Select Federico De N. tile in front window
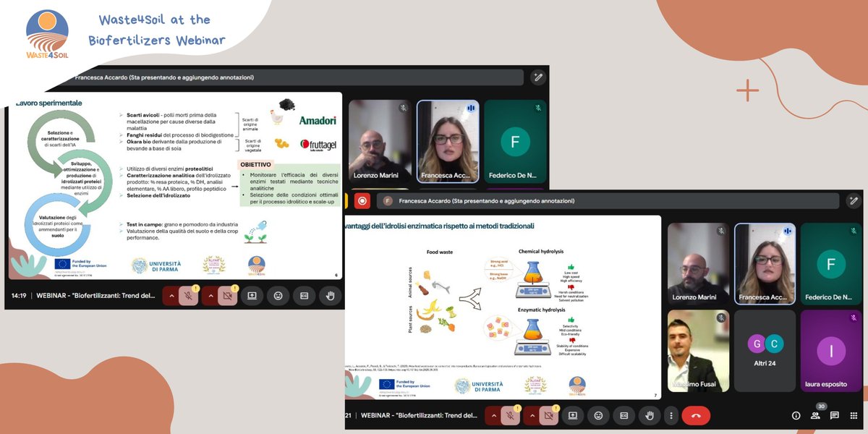This screenshot has height=434, width=868. [831, 264]
